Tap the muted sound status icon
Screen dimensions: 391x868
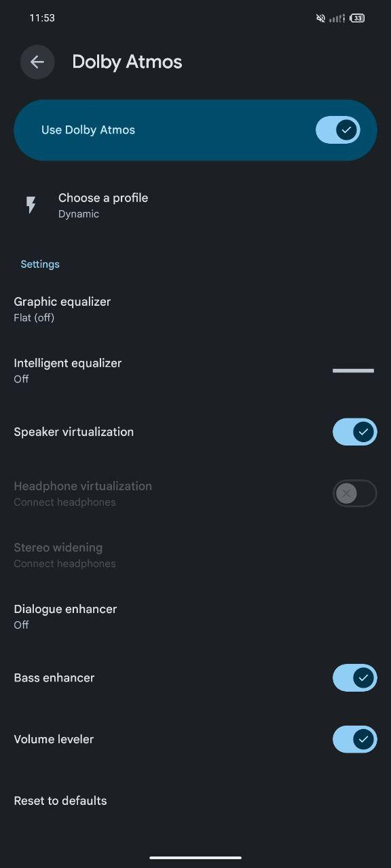click(x=320, y=18)
